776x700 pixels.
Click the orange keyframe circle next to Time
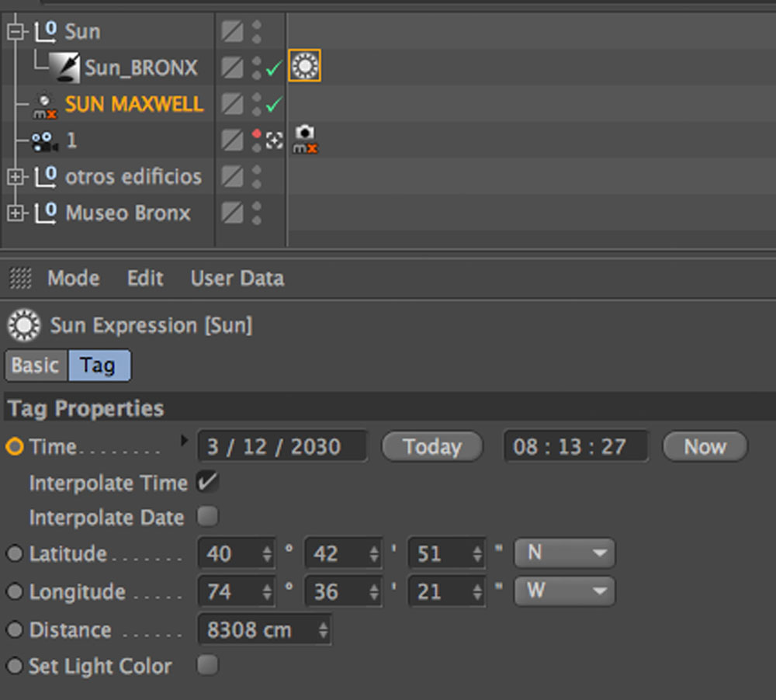[x=14, y=446]
